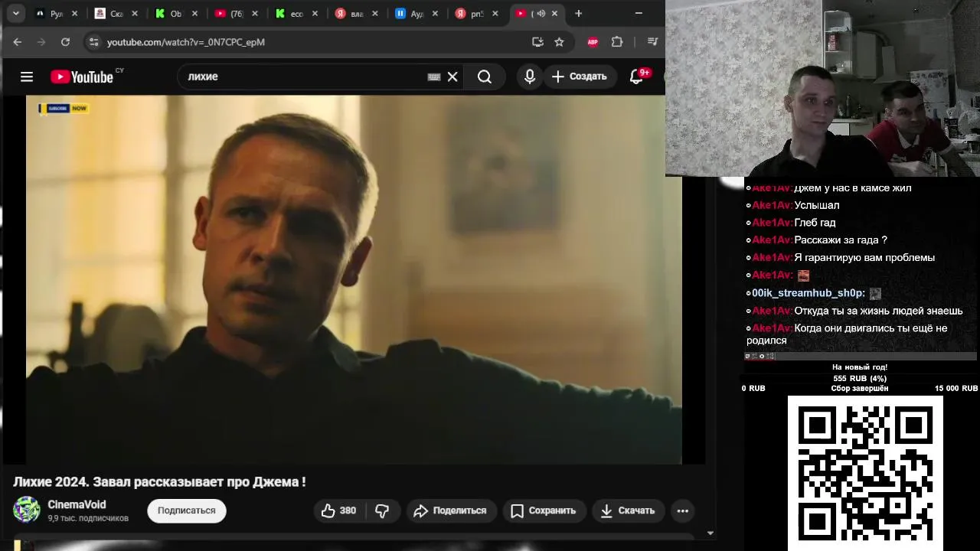Viewport: 980px width, 551px height.
Task: Open a new browser tab
Action: pyautogui.click(x=579, y=13)
